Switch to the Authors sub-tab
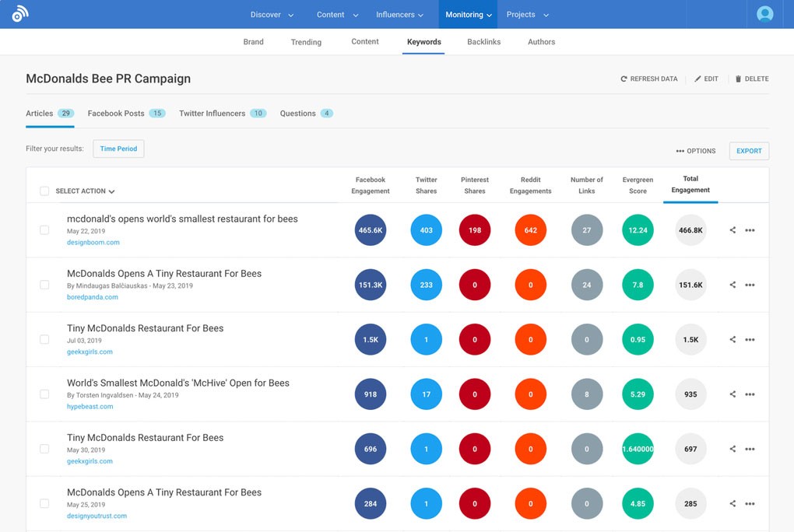Image resolution: width=794 pixels, height=532 pixels. pos(541,42)
